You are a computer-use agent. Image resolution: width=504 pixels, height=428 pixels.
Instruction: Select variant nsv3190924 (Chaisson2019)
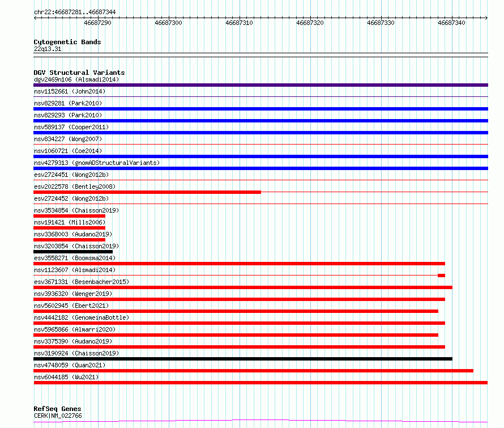[x=76, y=353]
